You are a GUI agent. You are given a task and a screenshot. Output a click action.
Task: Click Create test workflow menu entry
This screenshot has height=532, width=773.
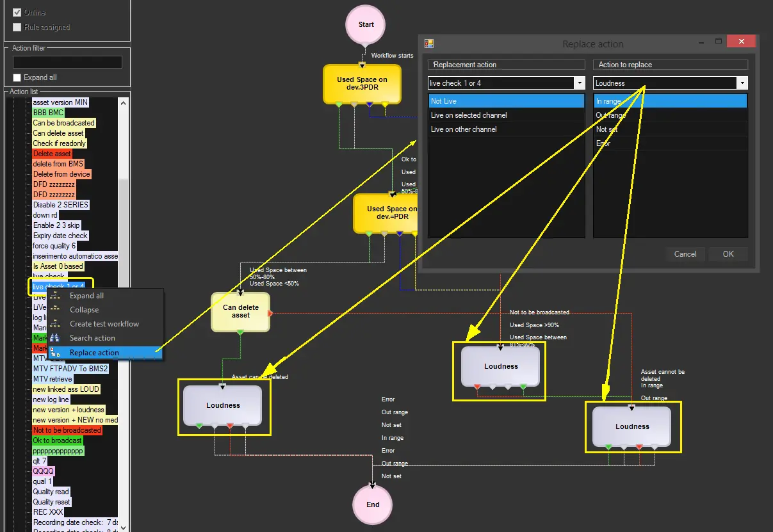point(104,324)
